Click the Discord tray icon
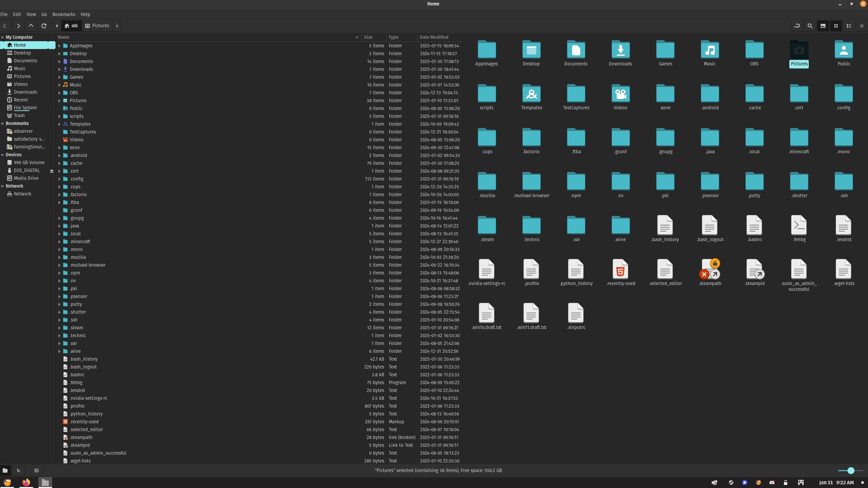The height and width of the screenshot is (488, 868). [772, 483]
